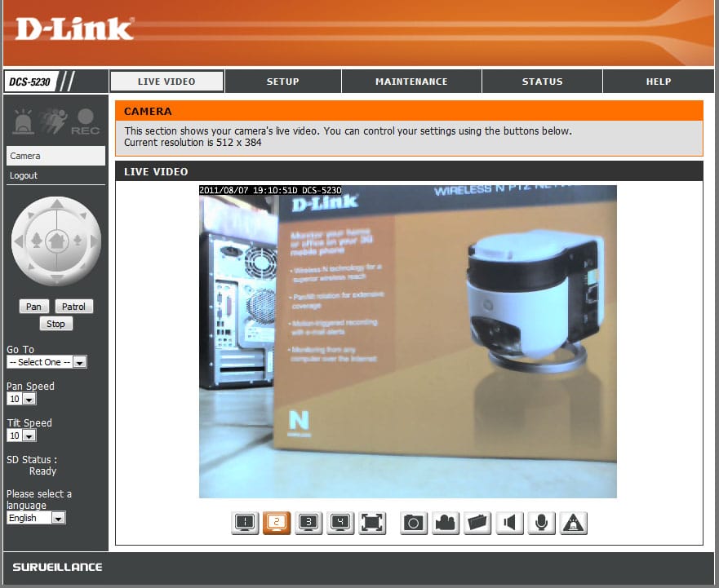Click the large tree zoom icon

(x=37, y=240)
